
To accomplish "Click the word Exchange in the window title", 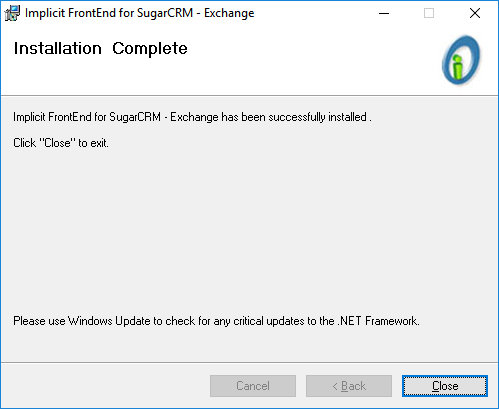I will pos(229,13).
